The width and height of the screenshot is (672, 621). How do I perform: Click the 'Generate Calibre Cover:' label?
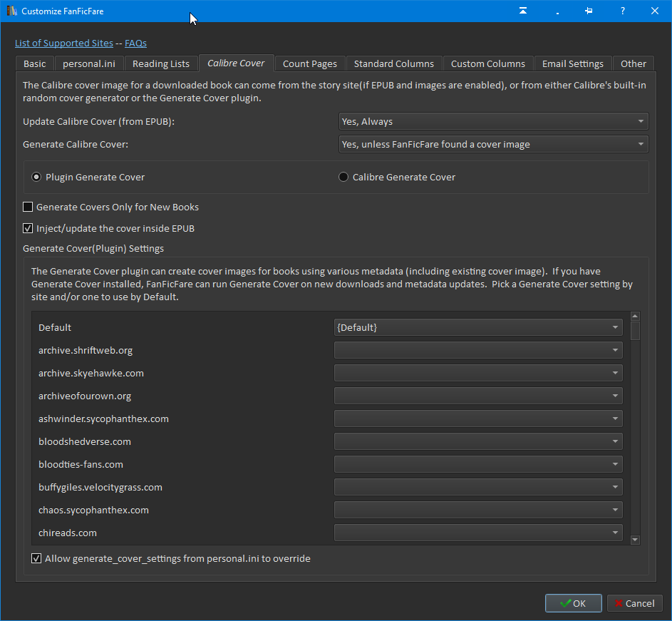(76, 144)
